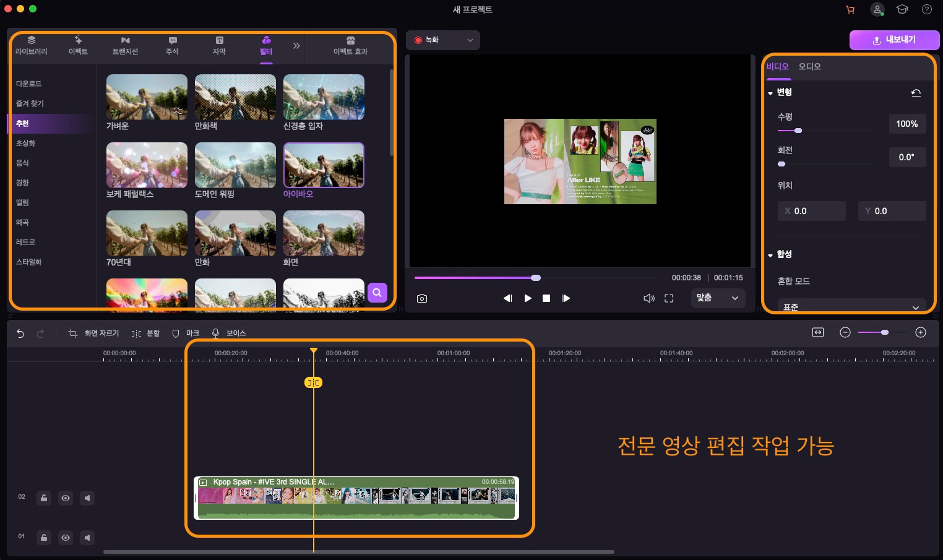
Task: Open the 녹화 record dropdown
Action: coord(443,40)
